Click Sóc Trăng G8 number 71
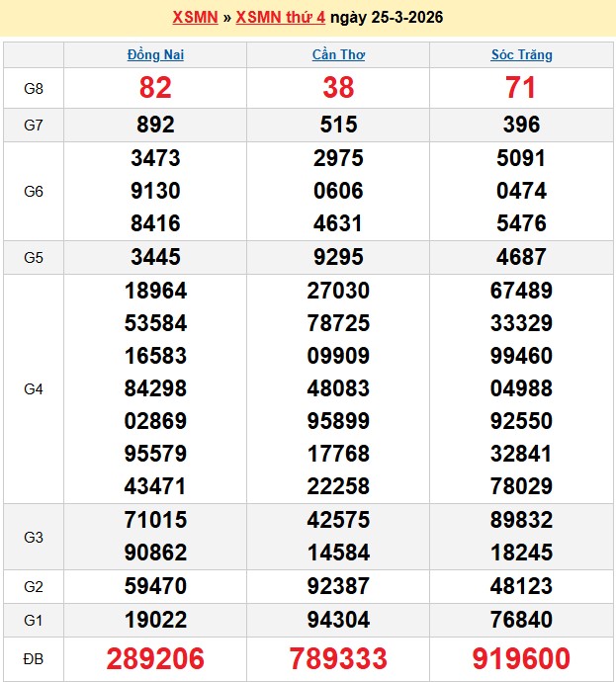 (x=521, y=88)
